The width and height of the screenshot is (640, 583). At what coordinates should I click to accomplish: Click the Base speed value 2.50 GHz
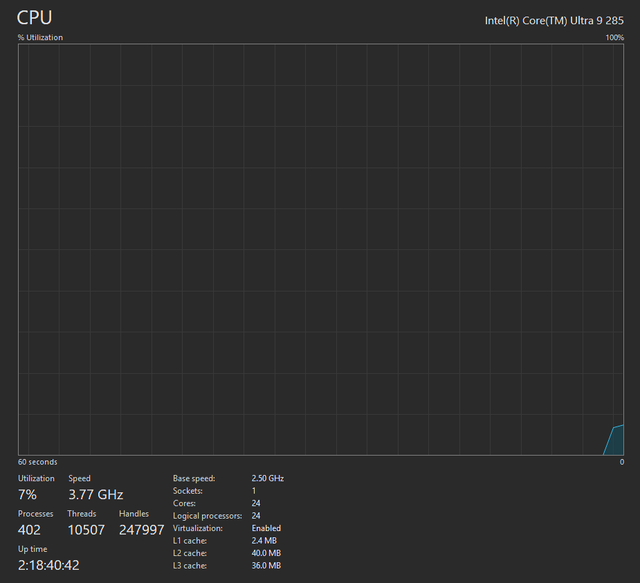(267, 478)
